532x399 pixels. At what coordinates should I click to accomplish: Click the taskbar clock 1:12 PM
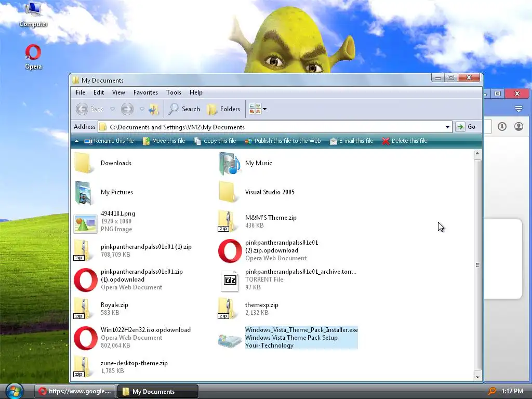pyautogui.click(x=512, y=391)
